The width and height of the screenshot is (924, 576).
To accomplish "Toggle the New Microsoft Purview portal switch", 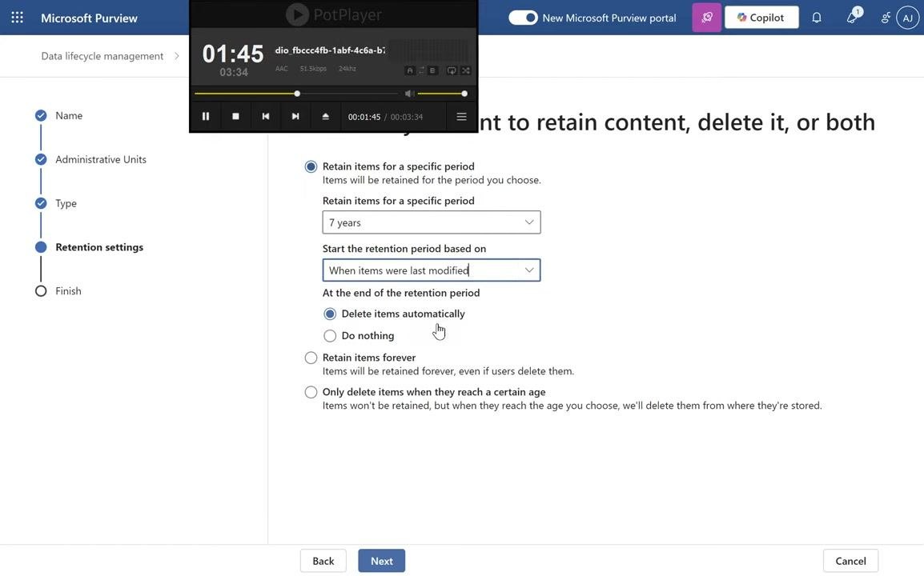I will pos(523,18).
